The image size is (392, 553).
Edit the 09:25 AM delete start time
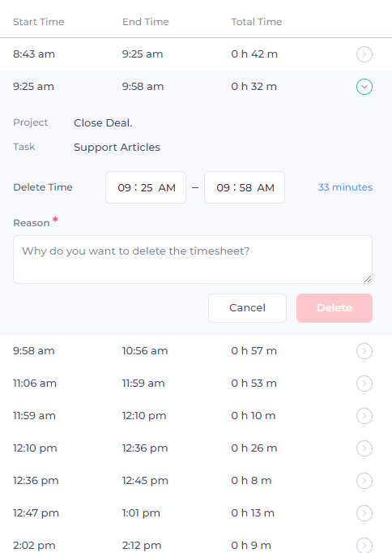146,187
